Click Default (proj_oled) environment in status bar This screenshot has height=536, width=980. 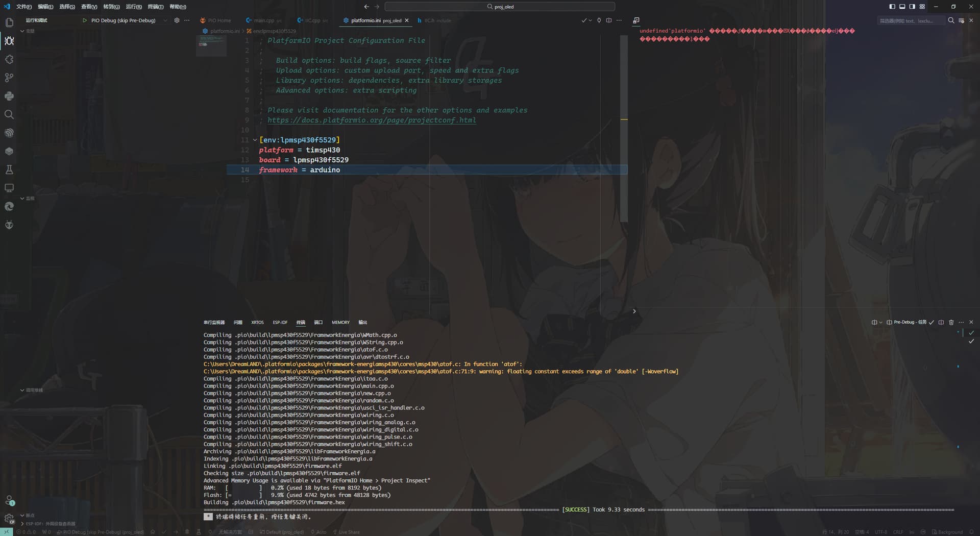click(x=281, y=532)
